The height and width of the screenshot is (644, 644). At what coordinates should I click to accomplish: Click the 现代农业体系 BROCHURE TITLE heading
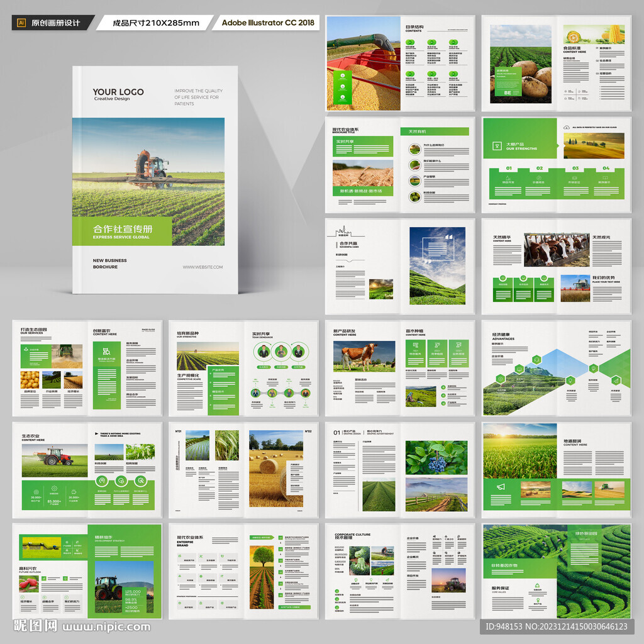point(345,131)
